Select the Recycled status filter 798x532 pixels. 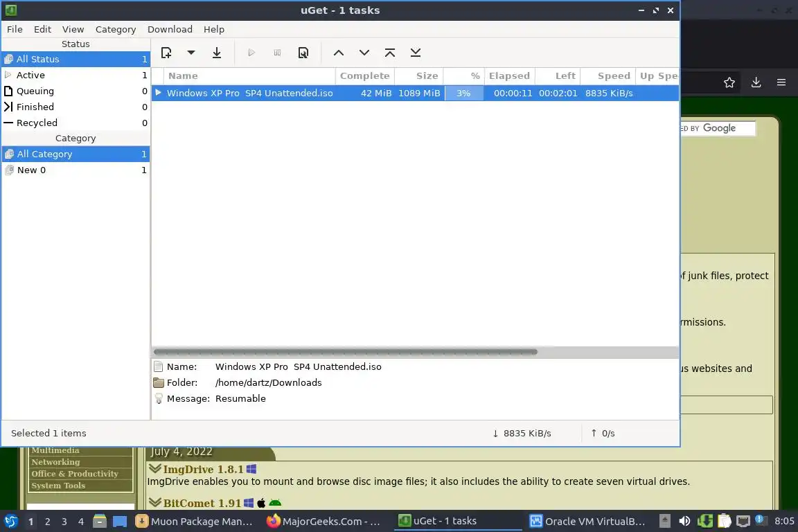[76, 123]
